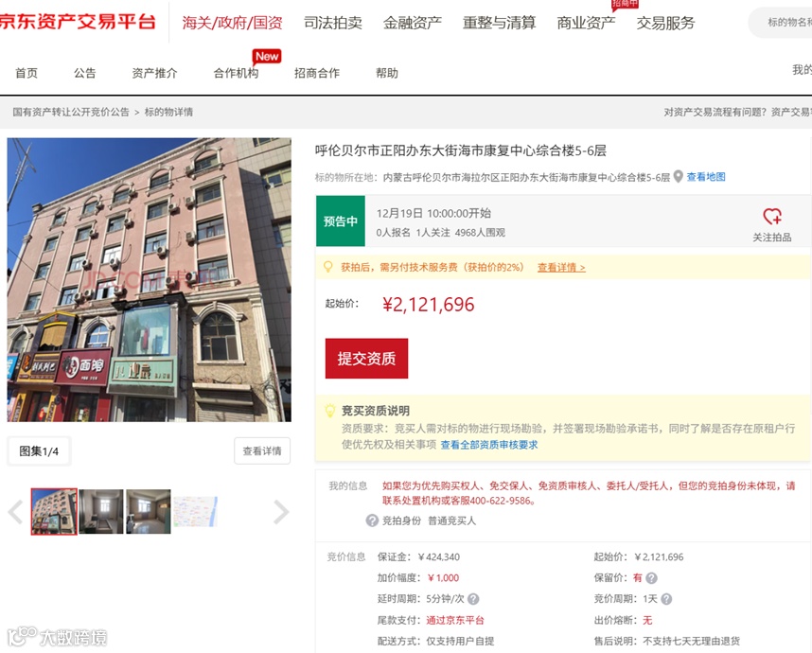812x653 pixels.
Task: Click the 提交资质 button
Action: click(x=366, y=359)
